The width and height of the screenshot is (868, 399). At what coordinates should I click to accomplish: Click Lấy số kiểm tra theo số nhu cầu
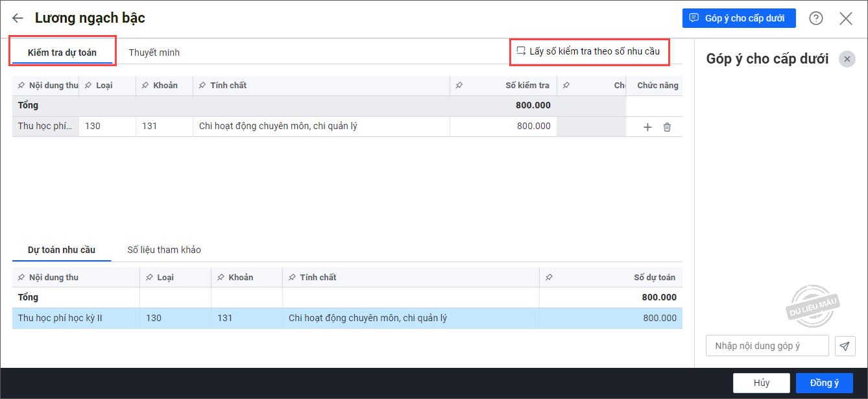(588, 51)
